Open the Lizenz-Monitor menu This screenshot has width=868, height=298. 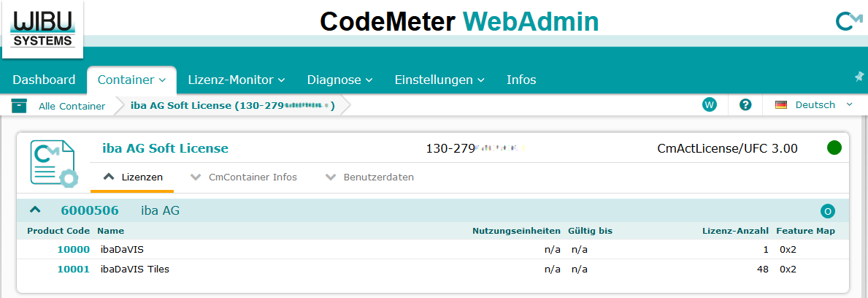click(x=237, y=80)
